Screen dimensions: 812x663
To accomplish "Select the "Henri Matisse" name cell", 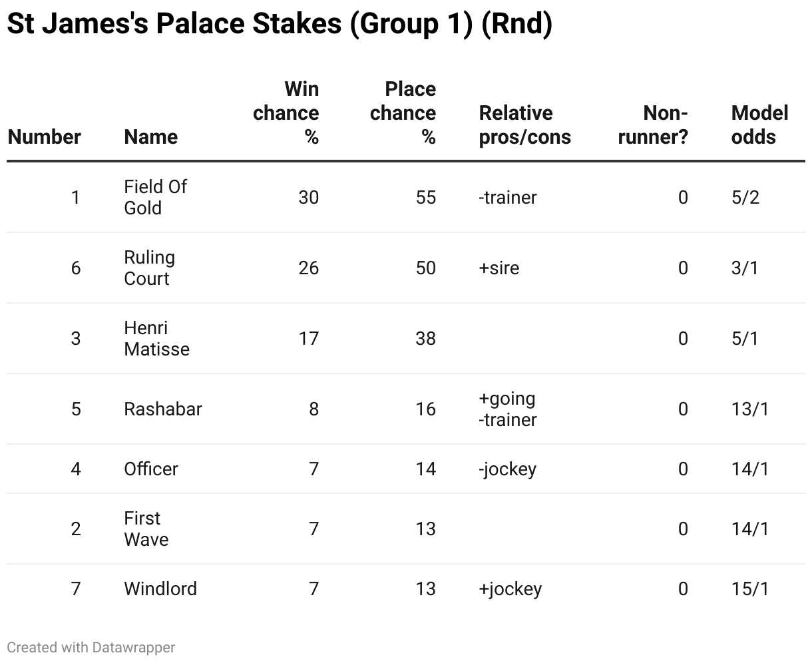I will click(x=156, y=338).
